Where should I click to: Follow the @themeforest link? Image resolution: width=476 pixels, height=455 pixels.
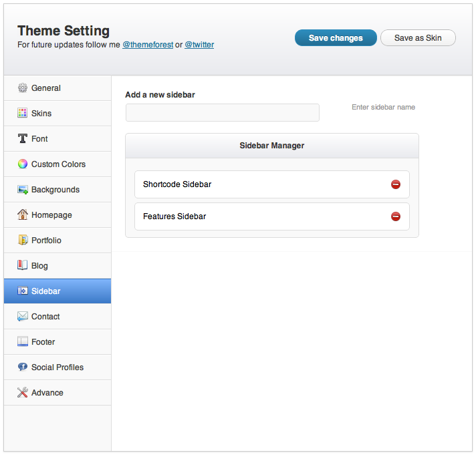point(148,45)
